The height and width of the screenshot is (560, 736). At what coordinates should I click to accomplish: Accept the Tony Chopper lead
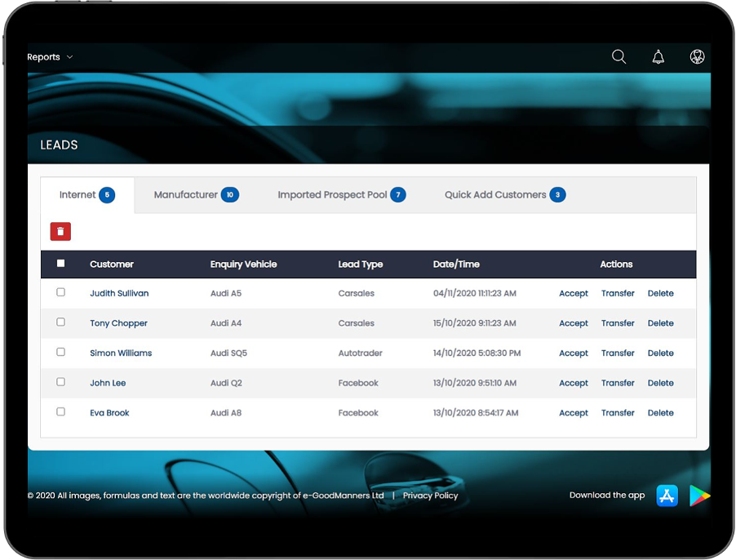[573, 323]
